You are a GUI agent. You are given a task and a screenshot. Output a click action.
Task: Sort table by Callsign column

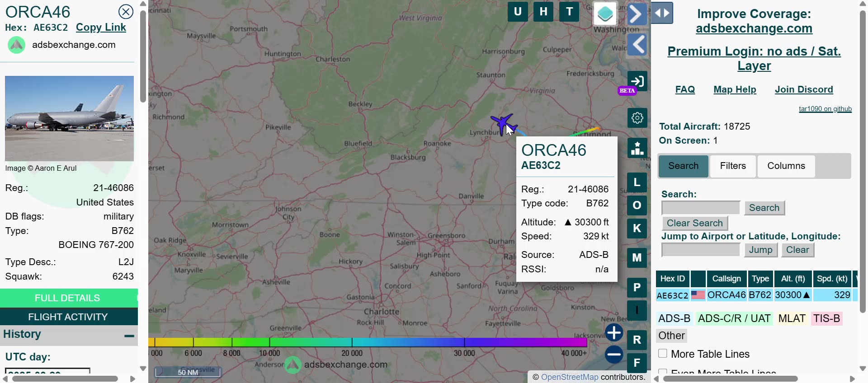726,279
